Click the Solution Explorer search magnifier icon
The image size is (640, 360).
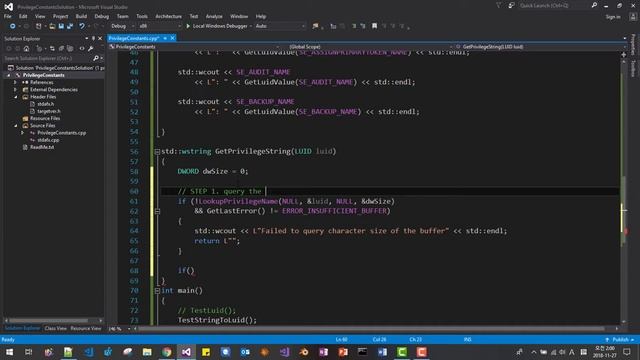96,58
